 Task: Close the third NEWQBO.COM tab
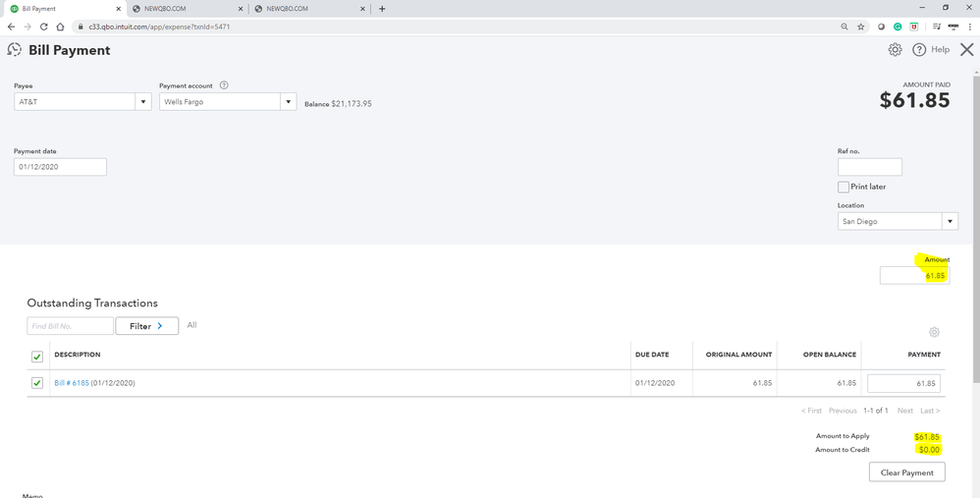pyautogui.click(x=362, y=9)
